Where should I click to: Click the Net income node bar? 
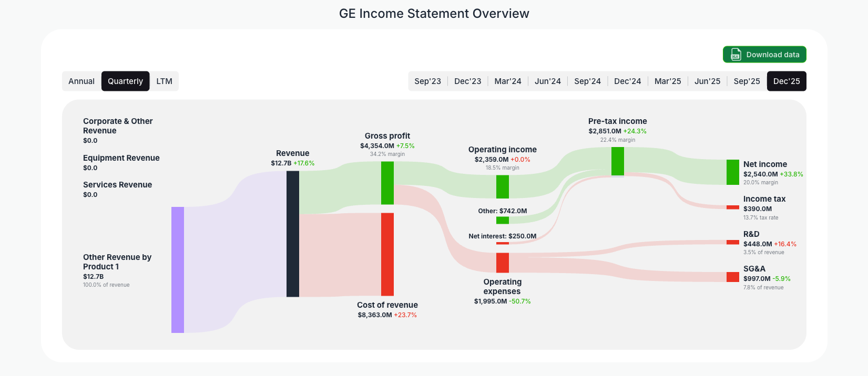coord(732,172)
